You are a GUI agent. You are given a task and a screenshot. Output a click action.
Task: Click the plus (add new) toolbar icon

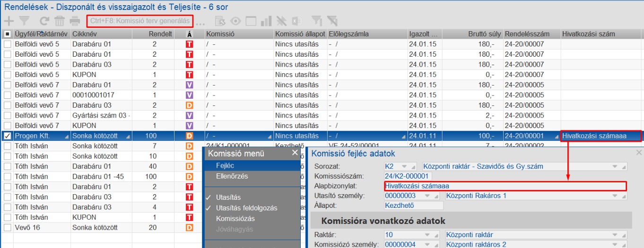coord(9,21)
